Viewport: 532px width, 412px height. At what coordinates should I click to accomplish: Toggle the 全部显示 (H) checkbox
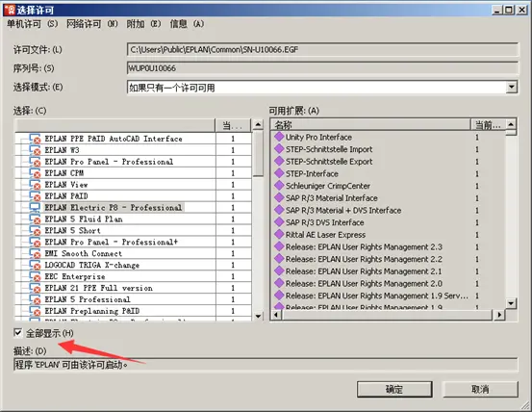coord(18,333)
